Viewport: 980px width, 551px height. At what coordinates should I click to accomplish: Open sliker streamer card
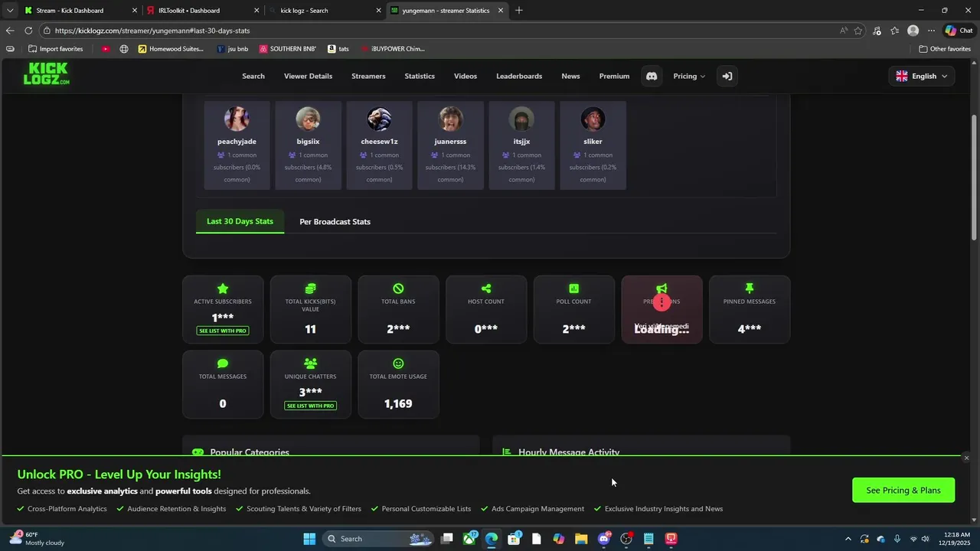click(593, 145)
